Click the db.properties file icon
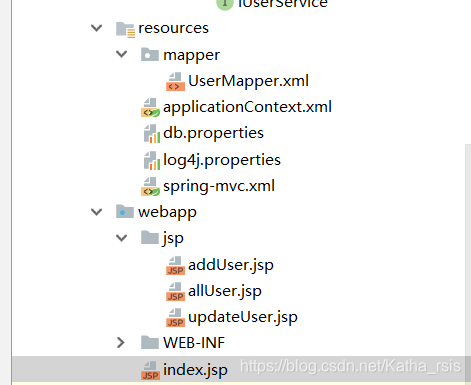The image size is (471, 385). coord(152,133)
